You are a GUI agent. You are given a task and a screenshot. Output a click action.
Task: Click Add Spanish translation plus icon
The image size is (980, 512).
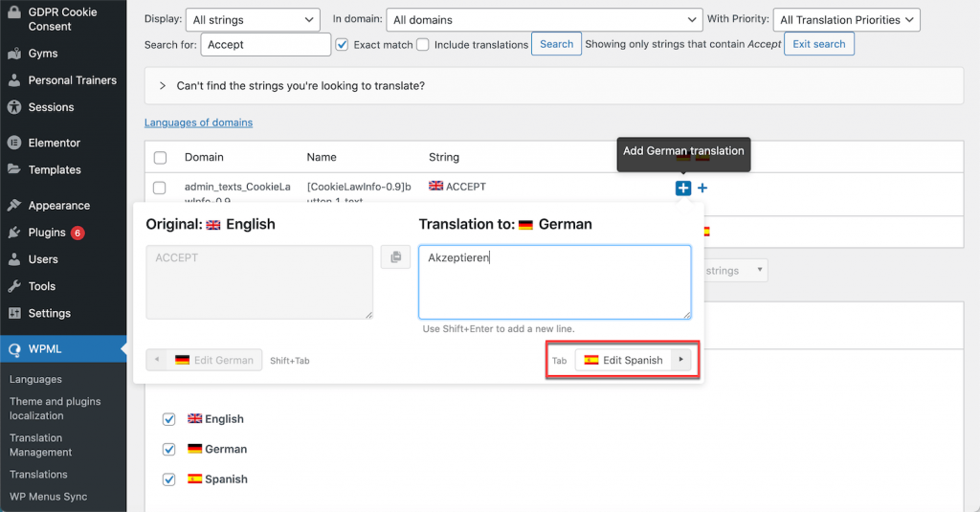[702, 188]
